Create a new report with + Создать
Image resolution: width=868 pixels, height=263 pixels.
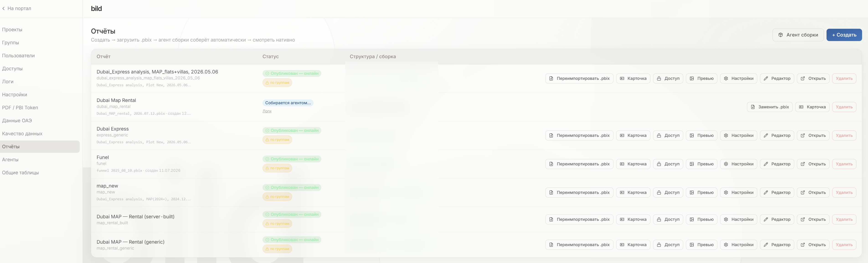tap(844, 35)
